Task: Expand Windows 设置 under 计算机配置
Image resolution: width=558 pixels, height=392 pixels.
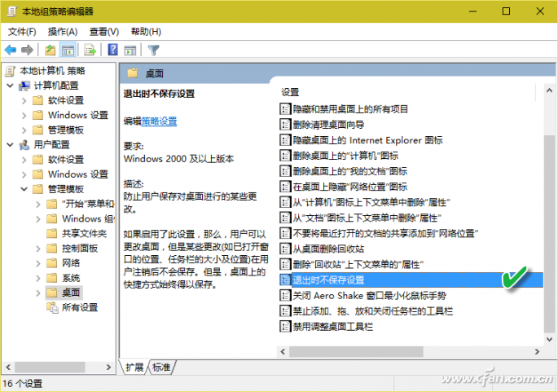Action: click(x=24, y=115)
